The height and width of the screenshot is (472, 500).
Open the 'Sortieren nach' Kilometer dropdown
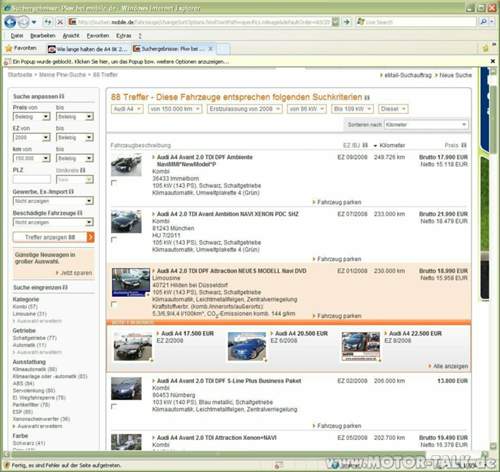[426, 125]
